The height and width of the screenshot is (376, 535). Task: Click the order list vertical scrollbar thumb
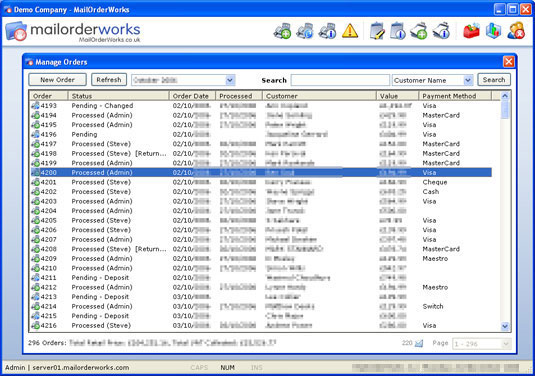(505, 110)
